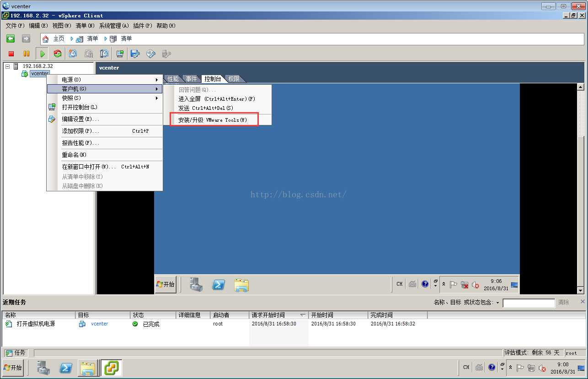The width and height of the screenshot is (588, 379).
Task: Click the Home icon in the address bar
Action: pos(46,39)
